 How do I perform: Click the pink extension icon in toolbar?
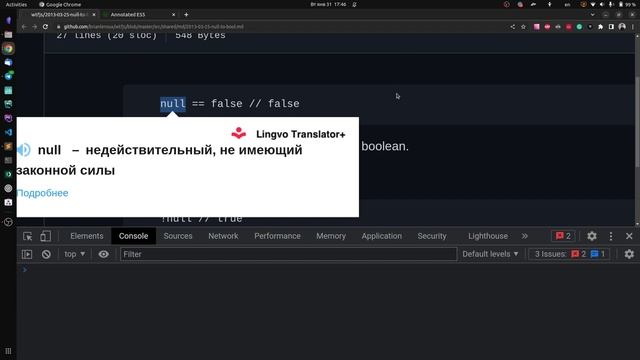pyautogui.click(x=536, y=27)
